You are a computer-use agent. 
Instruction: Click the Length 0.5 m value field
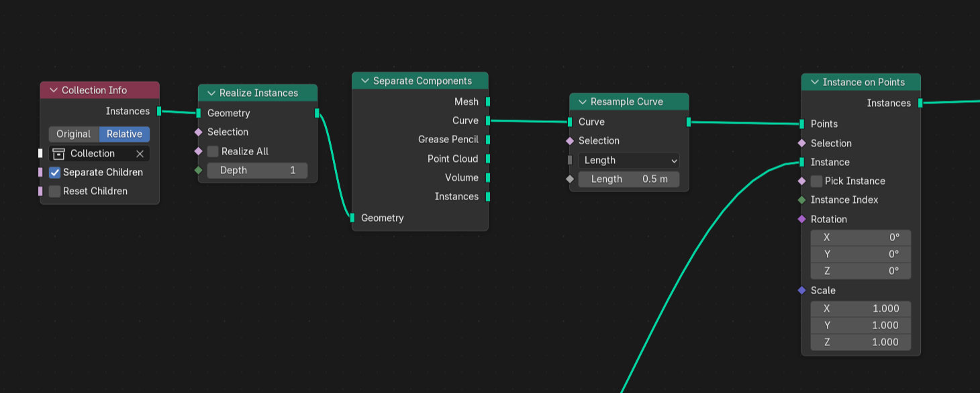tap(629, 179)
